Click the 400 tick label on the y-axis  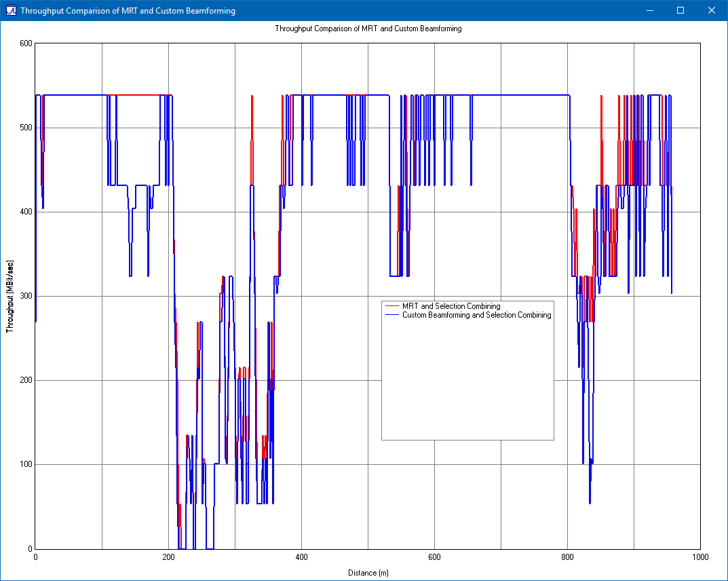[26, 212]
